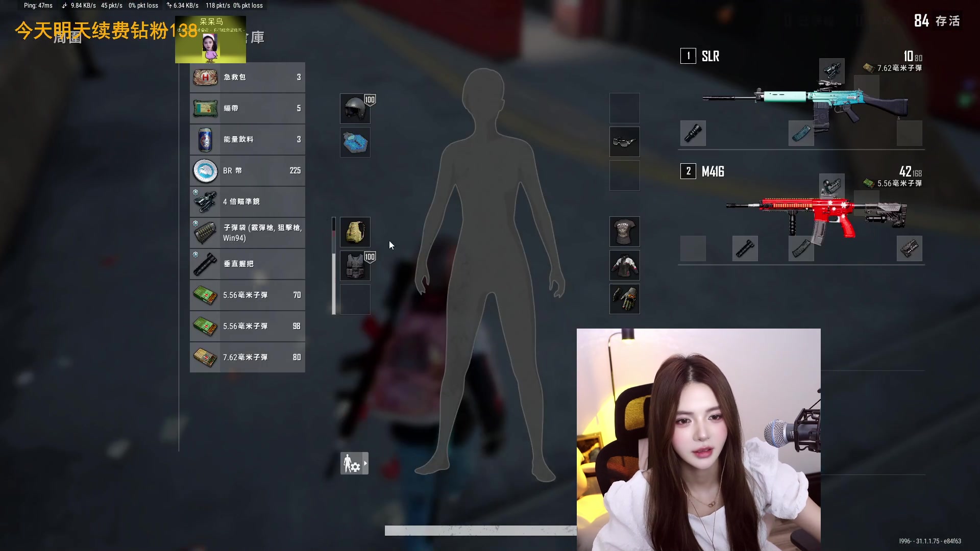Click the Ping: 47ms network readout

38,6
